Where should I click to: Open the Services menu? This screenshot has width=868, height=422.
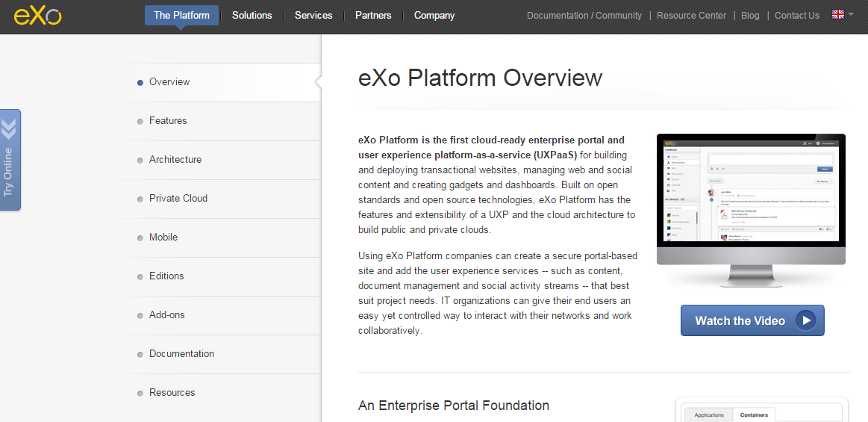313,16
